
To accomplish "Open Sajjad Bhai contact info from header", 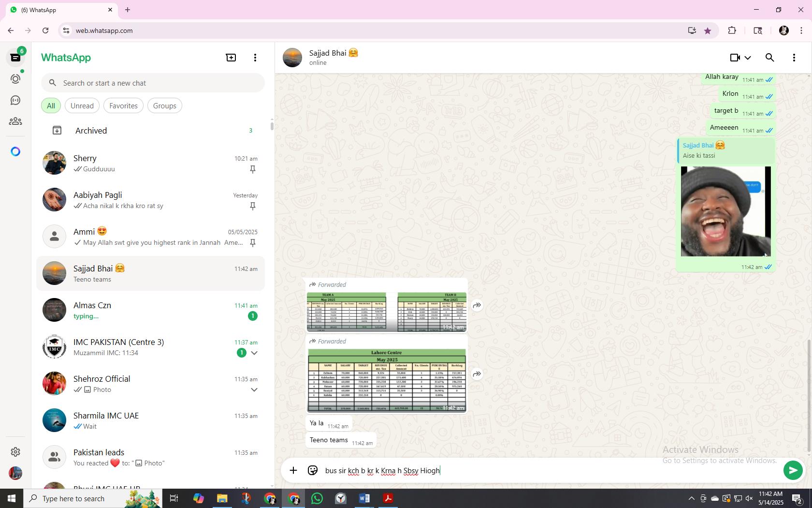I will click(333, 58).
